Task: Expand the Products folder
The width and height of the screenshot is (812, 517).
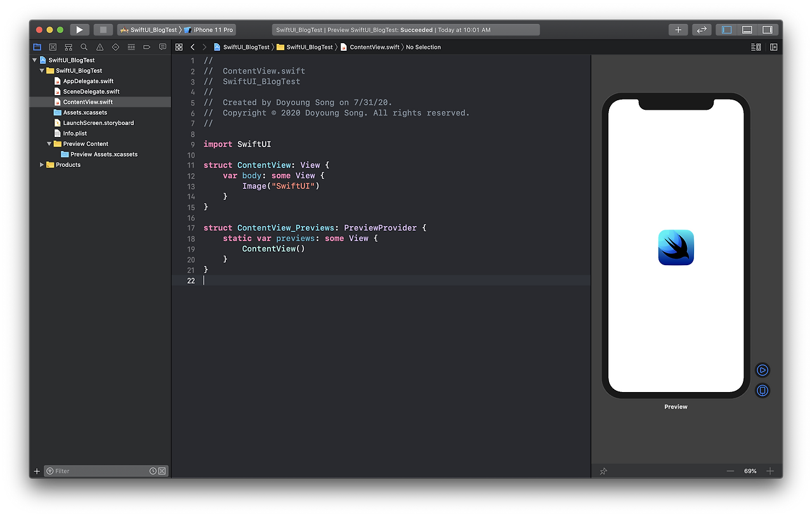Action: pyautogui.click(x=42, y=165)
